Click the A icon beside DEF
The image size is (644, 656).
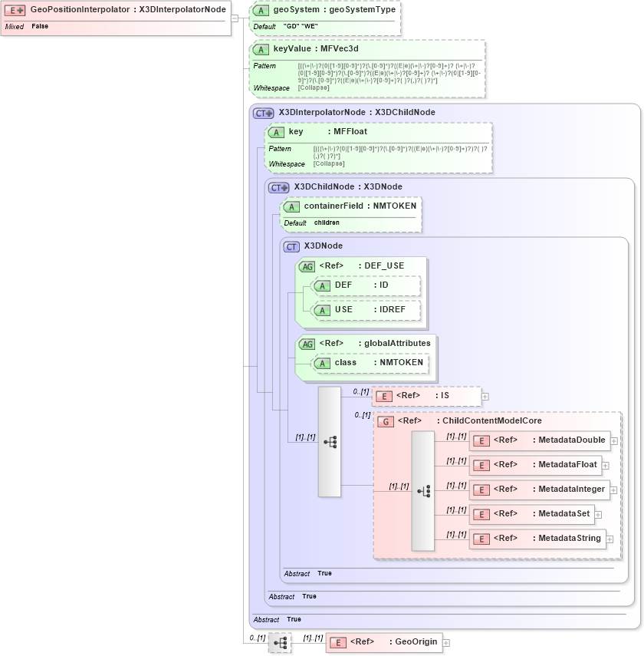coord(323,286)
